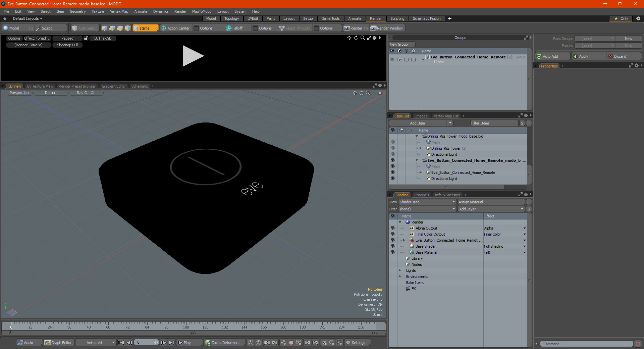Click the New Group button
This screenshot has height=349, width=644.
click(x=402, y=44)
